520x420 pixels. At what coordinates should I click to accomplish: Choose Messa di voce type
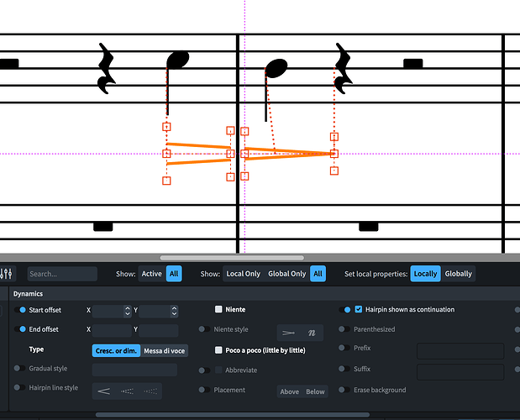coord(164,351)
